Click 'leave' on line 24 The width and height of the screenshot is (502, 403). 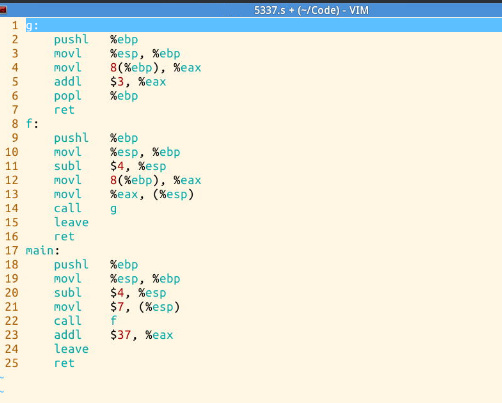coord(71,349)
